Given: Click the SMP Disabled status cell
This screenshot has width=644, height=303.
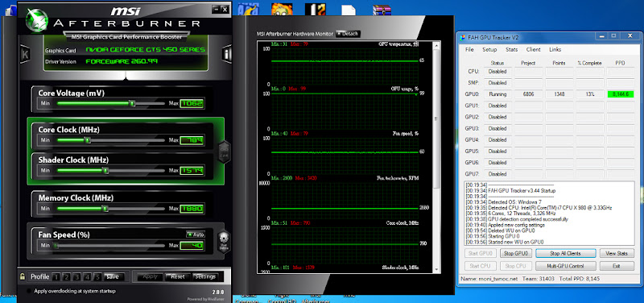Looking at the screenshot, I should coord(497,83).
